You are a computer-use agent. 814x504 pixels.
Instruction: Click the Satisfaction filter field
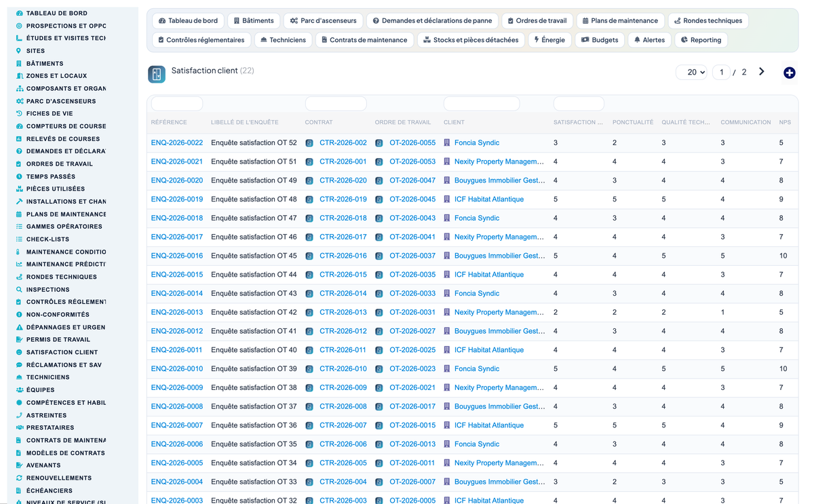[579, 104]
